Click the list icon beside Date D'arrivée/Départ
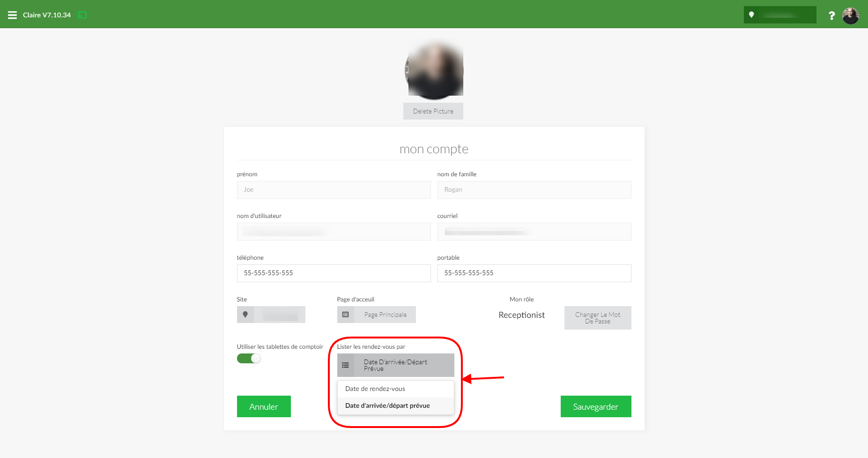The height and width of the screenshot is (458, 868). tap(345, 365)
